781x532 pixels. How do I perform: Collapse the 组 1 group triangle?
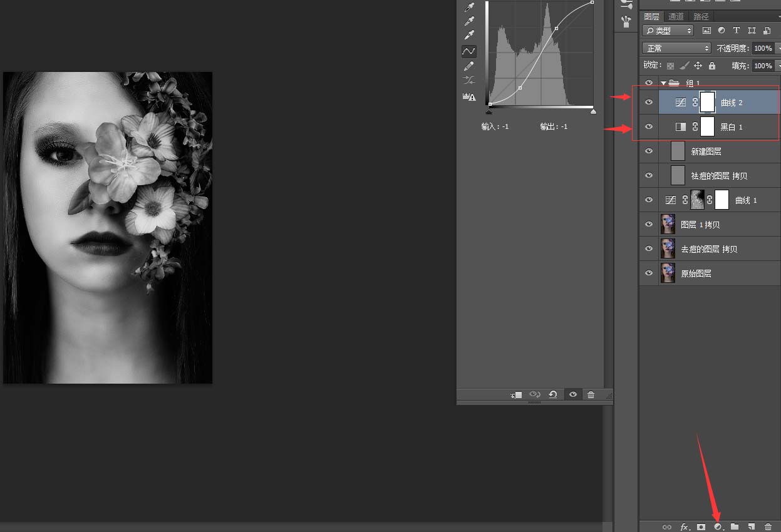pyautogui.click(x=663, y=83)
